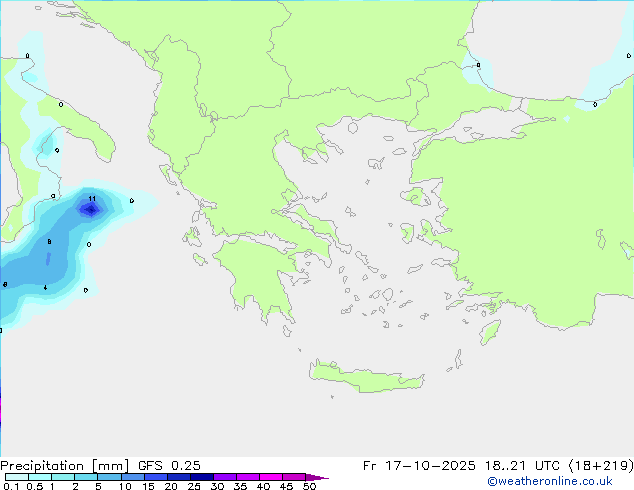This screenshot has height=490, width=634.
Task: Click the legend label '0.1'
Action: (x=11, y=486)
